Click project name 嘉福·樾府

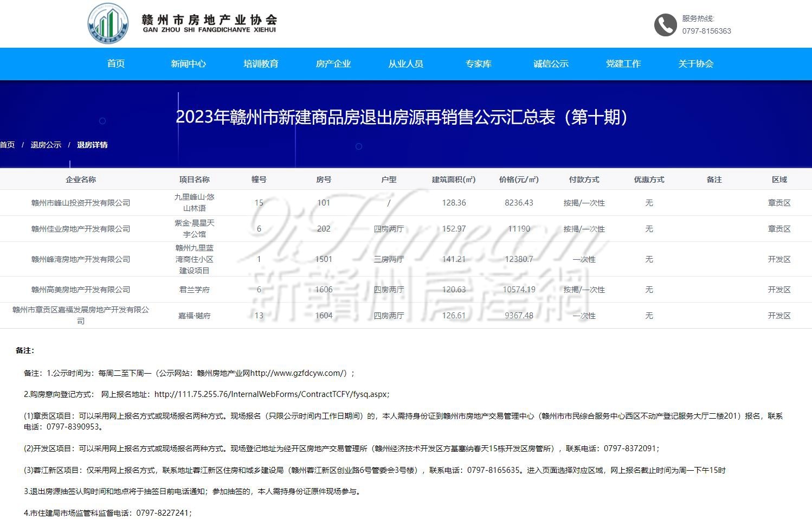tap(195, 316)
